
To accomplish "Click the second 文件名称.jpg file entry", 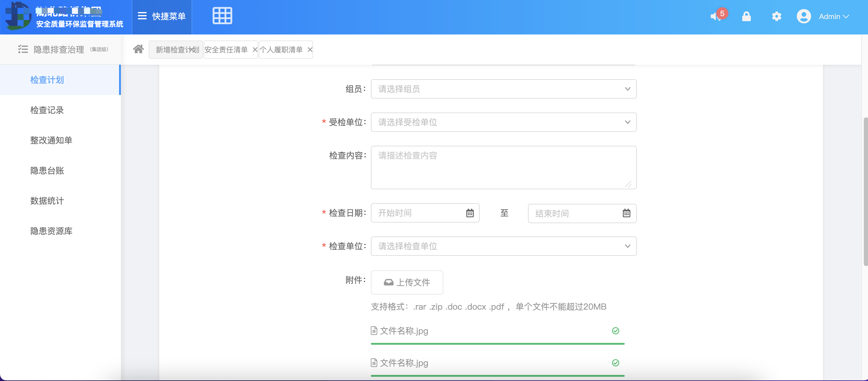I will click(x=400, y=363).
